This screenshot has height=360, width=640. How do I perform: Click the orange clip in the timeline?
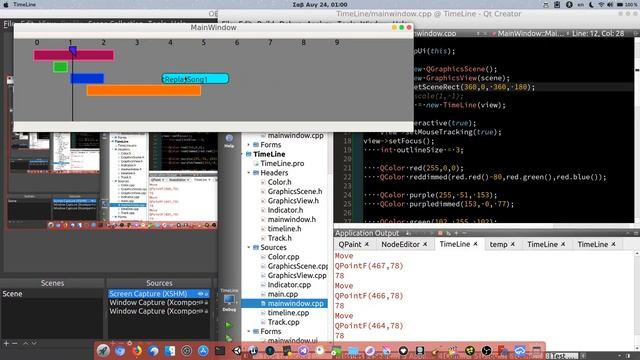144,90
